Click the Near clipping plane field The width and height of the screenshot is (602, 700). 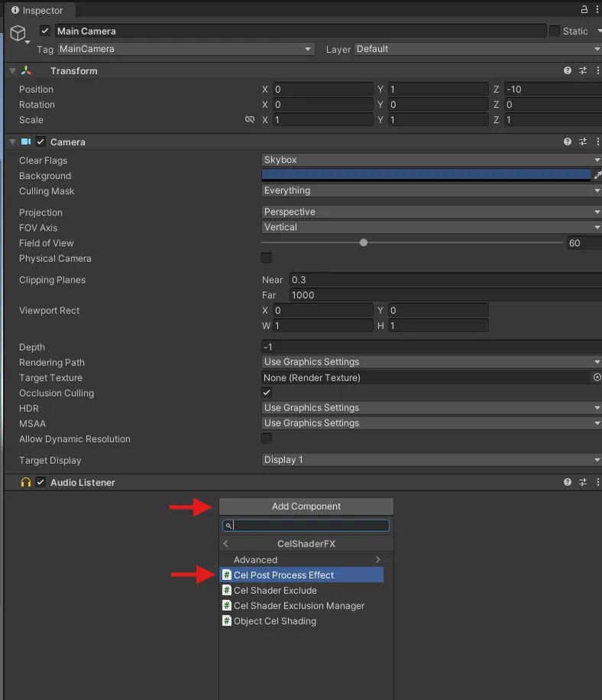tap(446, 280)
